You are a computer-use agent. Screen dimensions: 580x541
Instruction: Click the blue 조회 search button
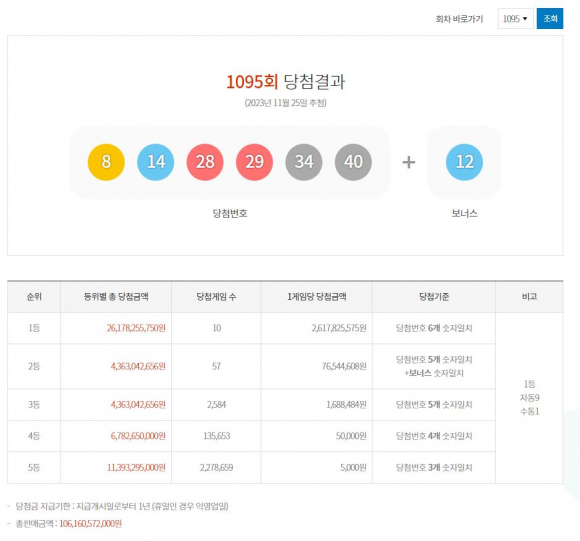550,18
